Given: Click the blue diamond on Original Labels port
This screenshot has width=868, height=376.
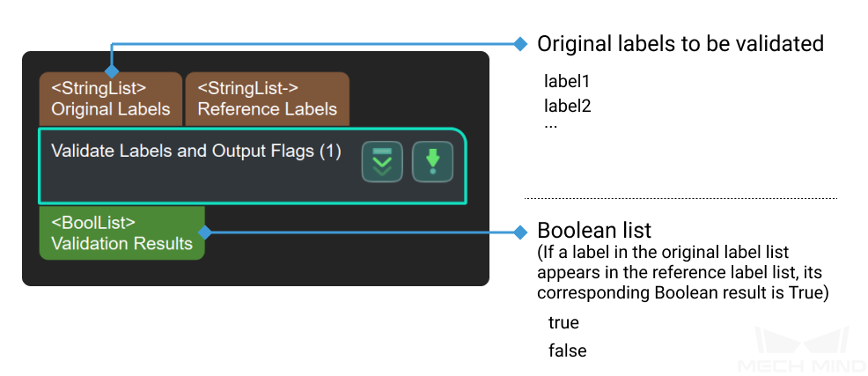Looking at the screenshot, I should (112, 71).
